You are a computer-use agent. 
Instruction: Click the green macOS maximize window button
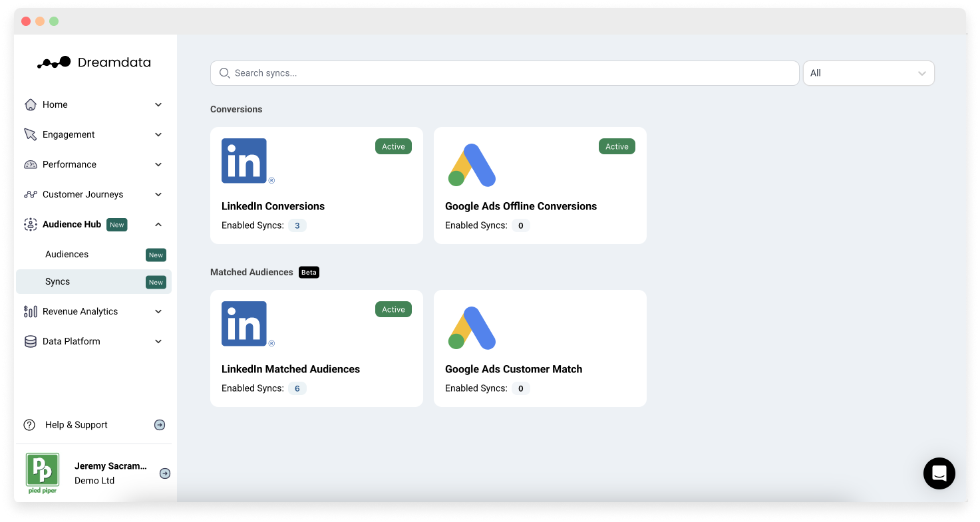tap(54, 21)
